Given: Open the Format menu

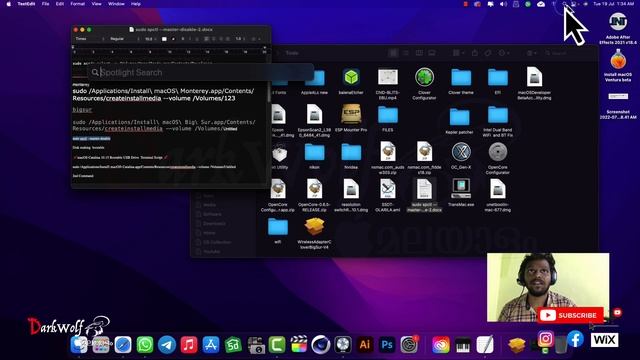Looking at the screenshot, I should click(x=78, y=4).
